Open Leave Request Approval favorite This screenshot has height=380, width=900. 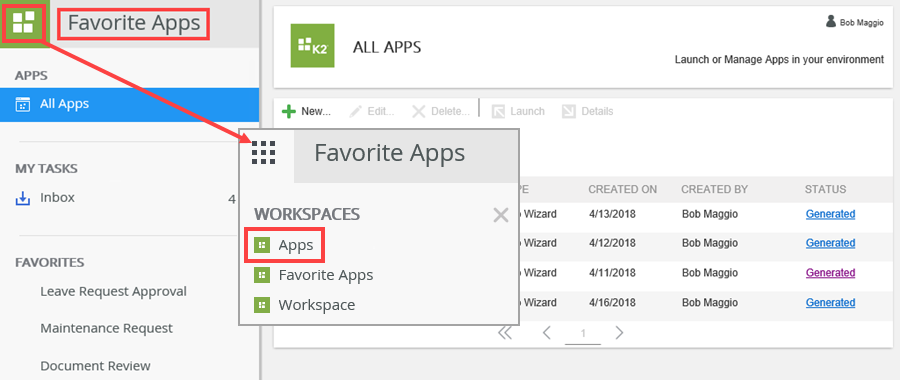point(113,292)
